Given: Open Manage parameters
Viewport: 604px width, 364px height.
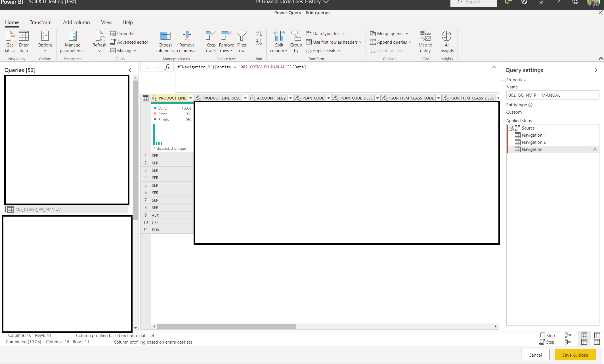Looking at the screenshot, I should pos(72,42).
